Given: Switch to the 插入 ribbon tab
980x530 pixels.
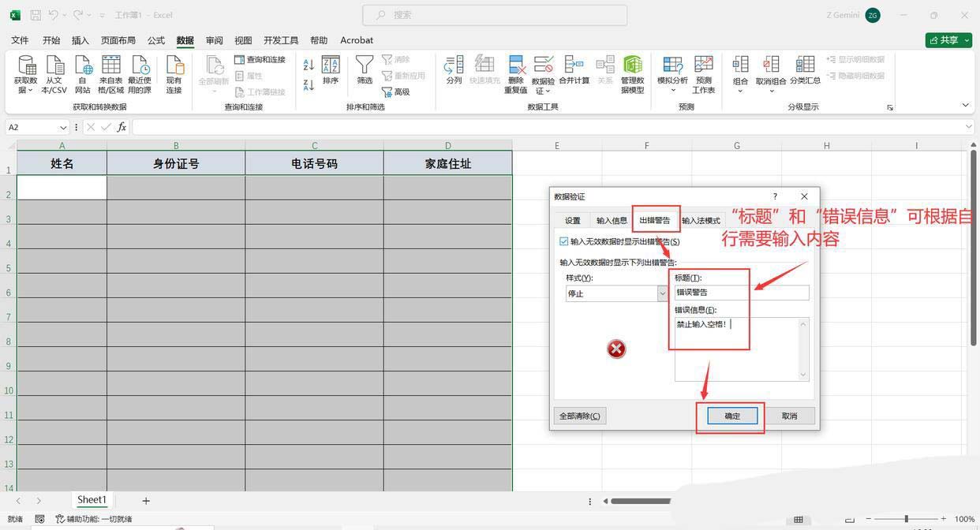Looking at the screenshot, I should tap(80, 40).
